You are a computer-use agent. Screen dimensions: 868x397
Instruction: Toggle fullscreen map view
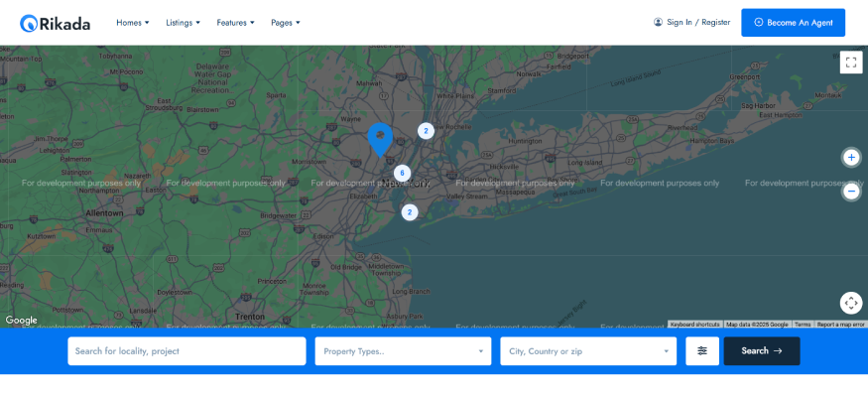(x=850, y=63)
